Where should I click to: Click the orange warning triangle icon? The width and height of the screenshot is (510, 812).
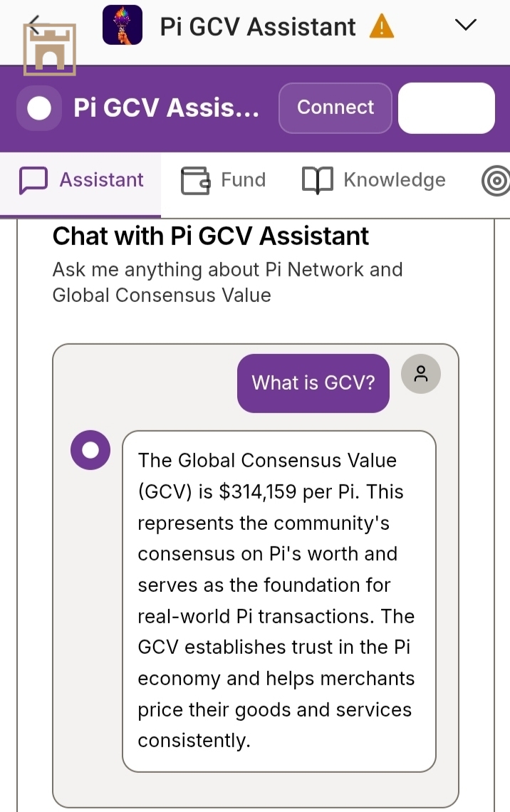[x=382, y=27]
